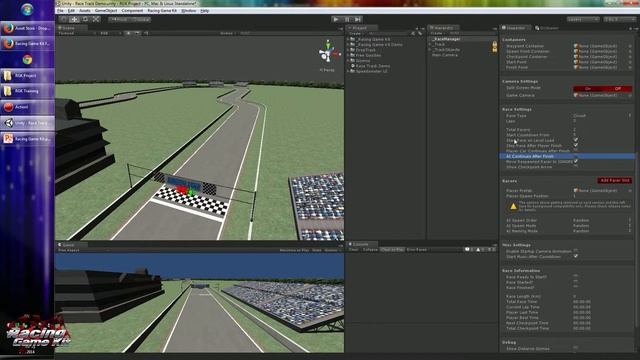This screenshot has height=360, width=640.
Task: Open the Racing Game Kit menu
Action: click(x=162, y=11)
